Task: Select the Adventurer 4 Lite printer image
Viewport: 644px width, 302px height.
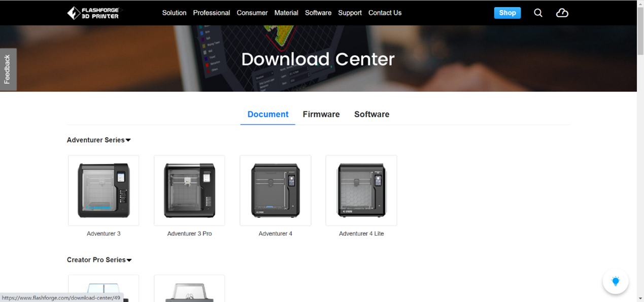Action: (361, 191)
